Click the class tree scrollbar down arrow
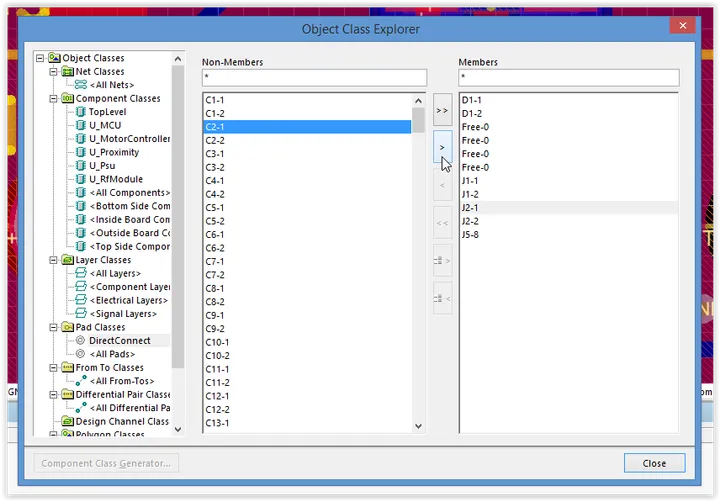Image resolution: width=720 pixels, height=501 pixels. click(178, 429)
